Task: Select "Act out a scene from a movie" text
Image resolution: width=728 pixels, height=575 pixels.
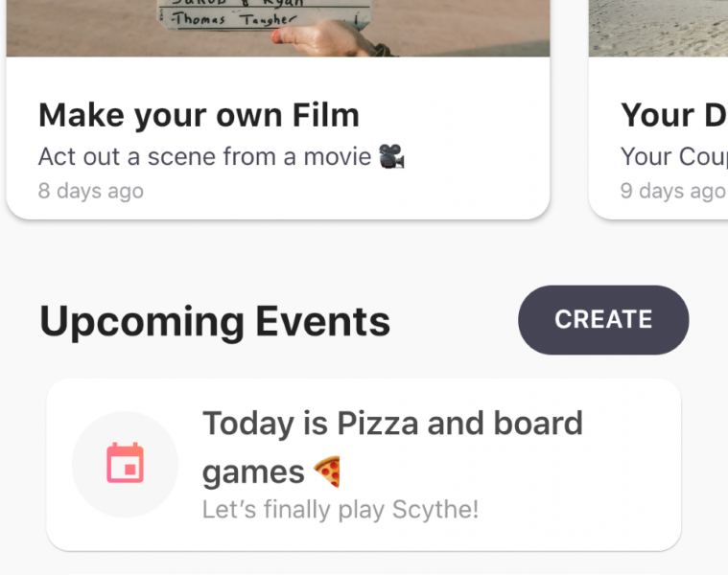Action: tap(203, 156)
